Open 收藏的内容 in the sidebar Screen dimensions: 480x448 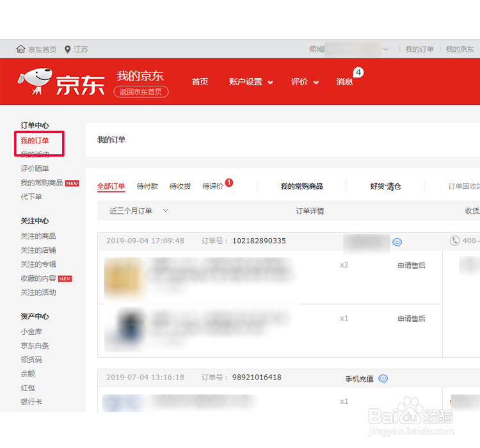pos(38,278)
